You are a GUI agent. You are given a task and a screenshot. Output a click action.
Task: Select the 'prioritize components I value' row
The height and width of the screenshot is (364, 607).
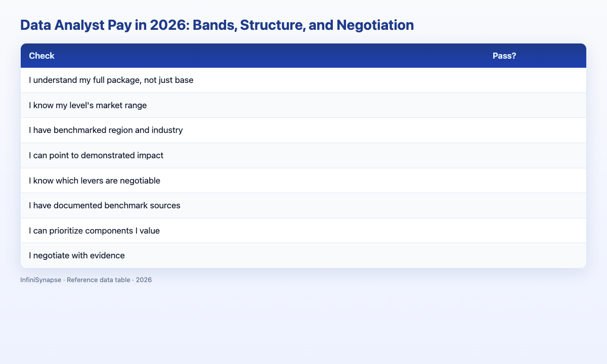pos(303,231)
